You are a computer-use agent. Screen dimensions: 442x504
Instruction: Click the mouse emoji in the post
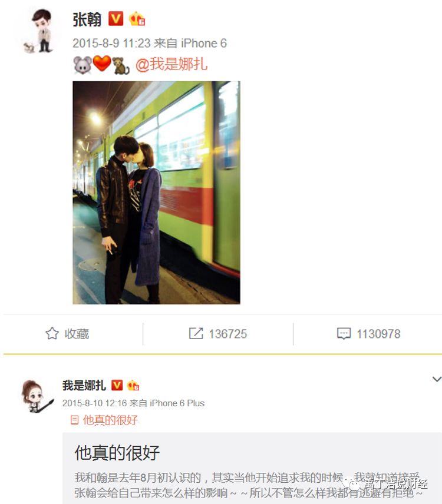pos(83,65)
